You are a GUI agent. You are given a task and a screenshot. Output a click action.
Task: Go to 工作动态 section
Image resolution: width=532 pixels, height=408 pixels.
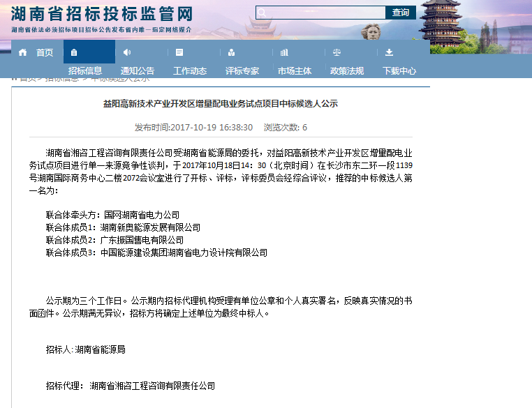[190, 70]
